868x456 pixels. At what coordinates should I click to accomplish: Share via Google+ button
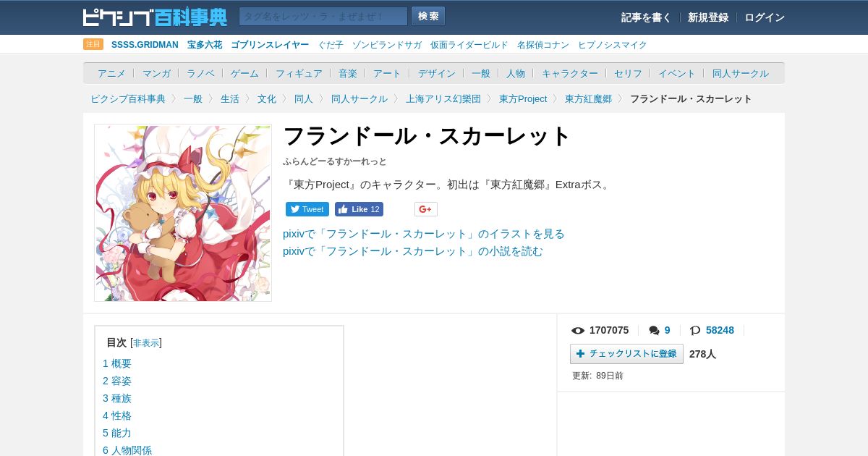pos(426,209)
